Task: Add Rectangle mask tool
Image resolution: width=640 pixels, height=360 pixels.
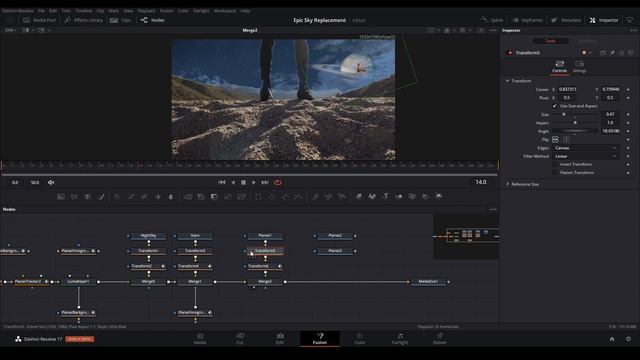Action: click(x=258, y=197)
